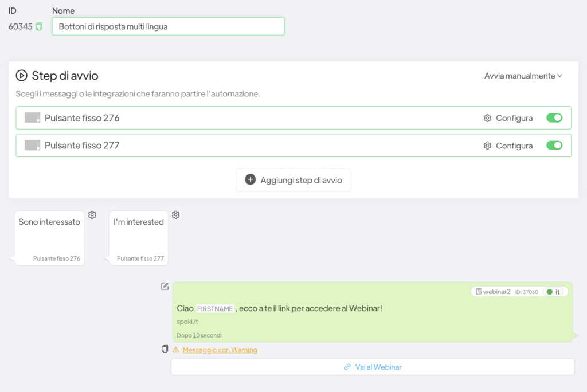
Task: Disable the Pulsante fisso 276 toggle
Action: click(x=554, y=118)
